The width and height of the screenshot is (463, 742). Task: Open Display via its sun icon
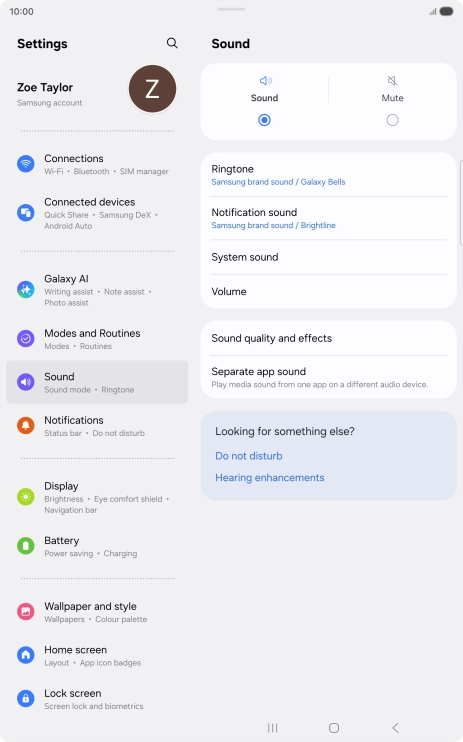point(26,497)
